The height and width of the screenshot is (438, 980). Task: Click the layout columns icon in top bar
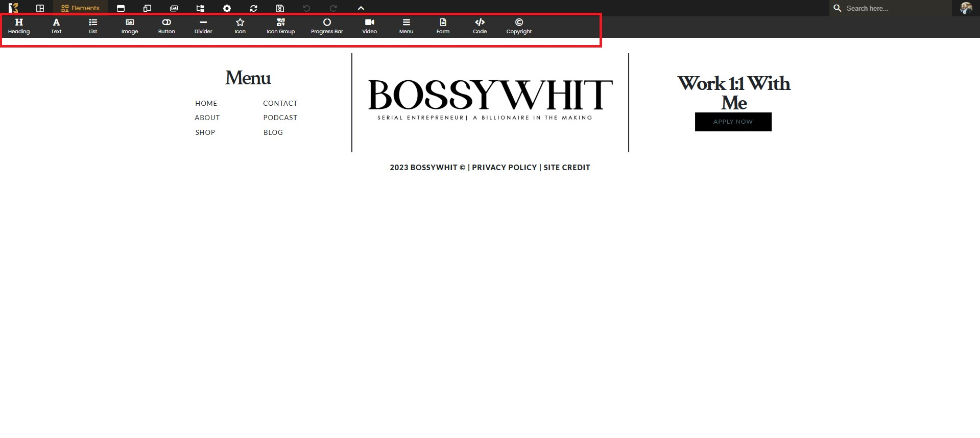click(40, 8)
